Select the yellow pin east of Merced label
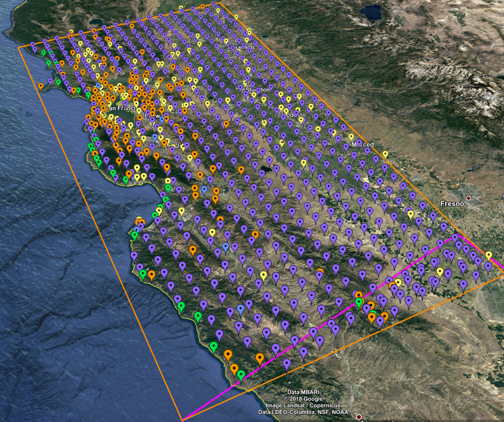The image size is (504, 422). (385, 154)
